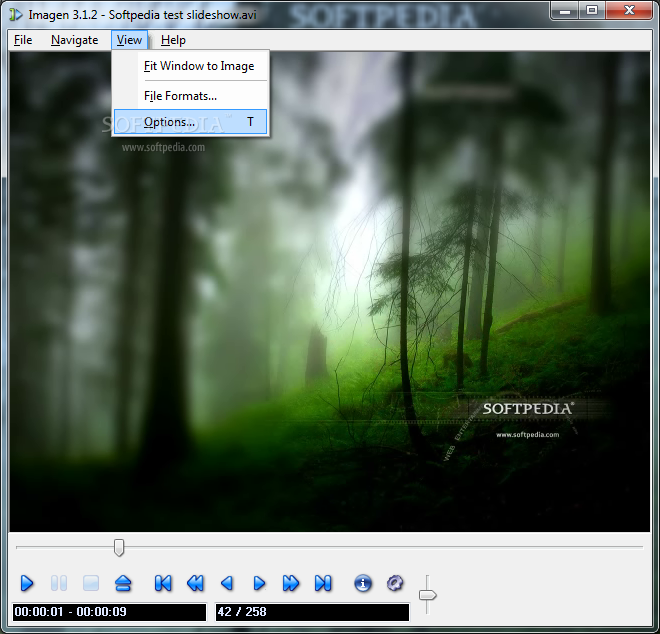Open a file with the Eject icon
Image resolution: width=660 pixels, height=634 pixels.
click(x=123, y=583)
